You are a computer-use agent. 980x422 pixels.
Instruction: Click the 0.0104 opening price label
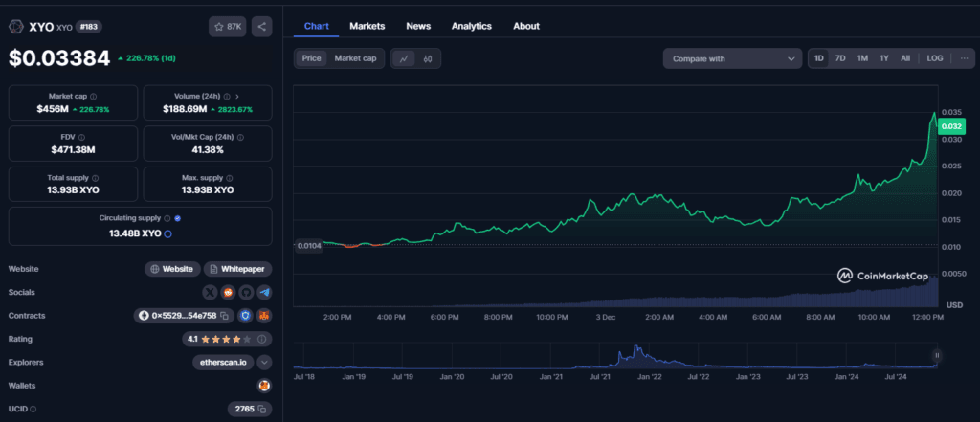point(309,246)
